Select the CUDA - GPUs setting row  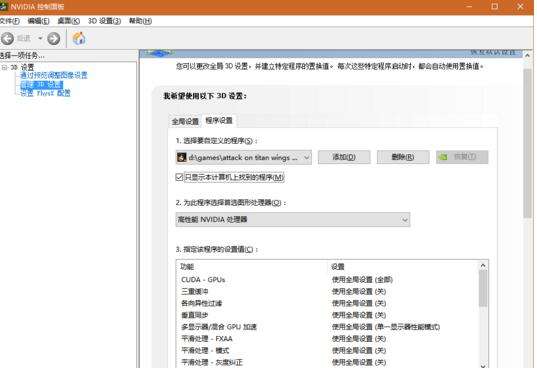point(327,280)
